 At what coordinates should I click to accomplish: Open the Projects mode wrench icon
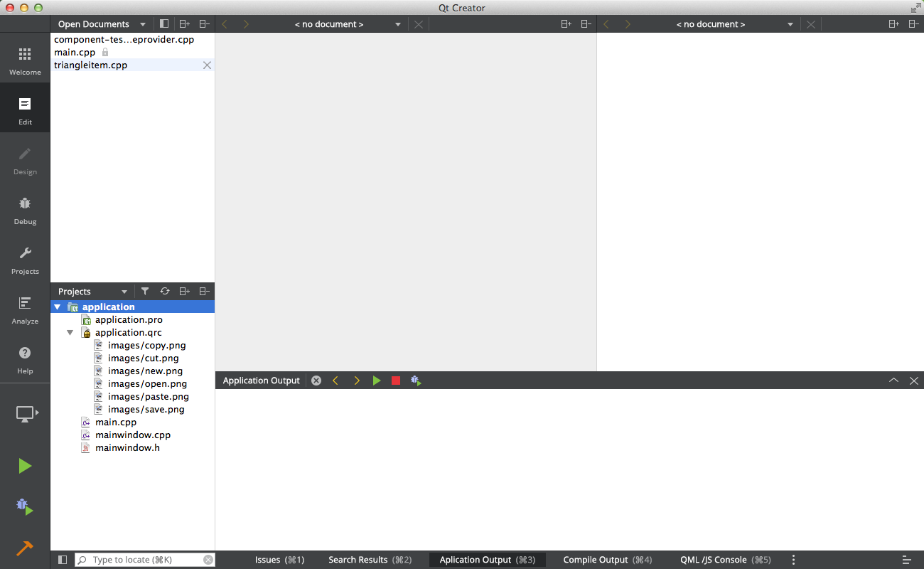(x=25, y=260)
